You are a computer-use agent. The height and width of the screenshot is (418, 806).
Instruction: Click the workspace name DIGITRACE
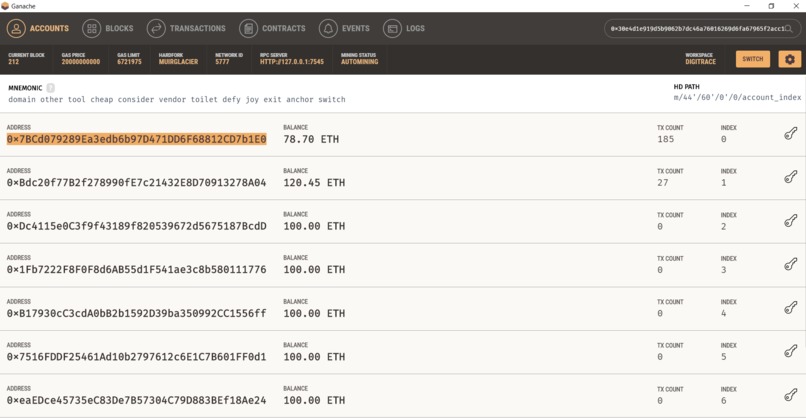coord(700,62)
